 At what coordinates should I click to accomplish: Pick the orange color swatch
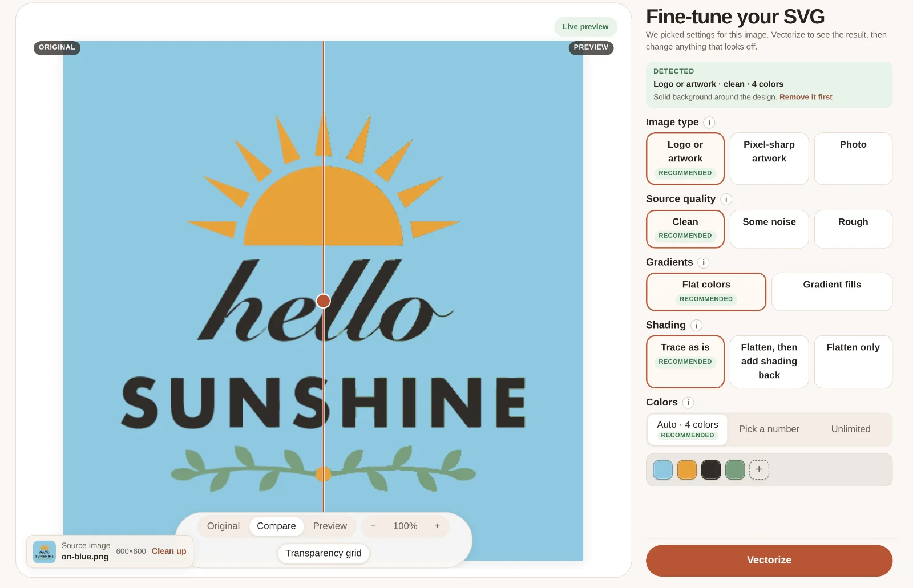point(687,469)
